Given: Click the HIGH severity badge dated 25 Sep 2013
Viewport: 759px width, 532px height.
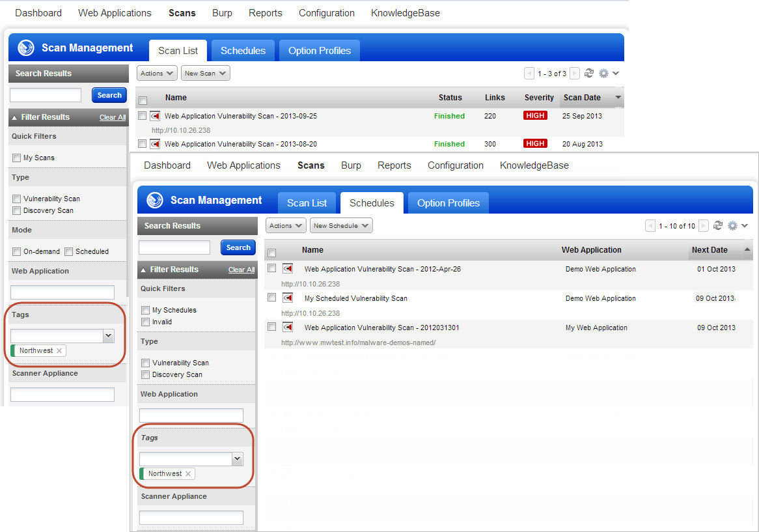Looking at the screenshot, I should [535, 116].
